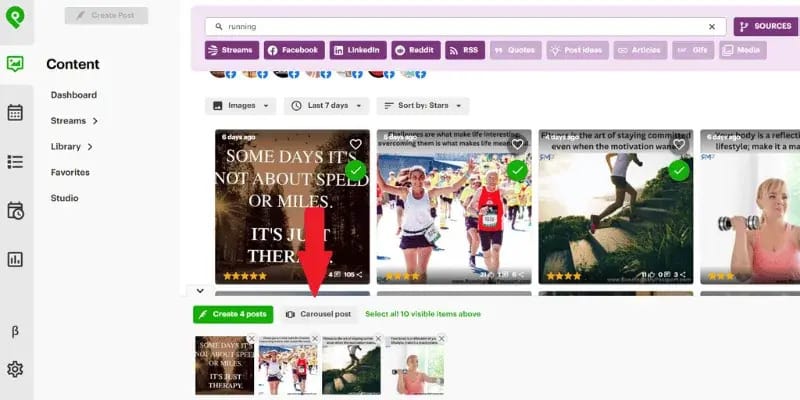The height and width of the screenshot is (400, 800).
Task: Deselect the stair runner image checkmark
Action: pos(679,171)
